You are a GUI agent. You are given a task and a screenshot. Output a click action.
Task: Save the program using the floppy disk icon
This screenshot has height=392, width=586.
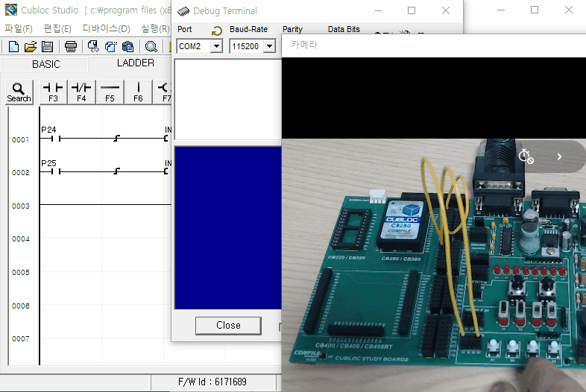(x=47, y=46)
